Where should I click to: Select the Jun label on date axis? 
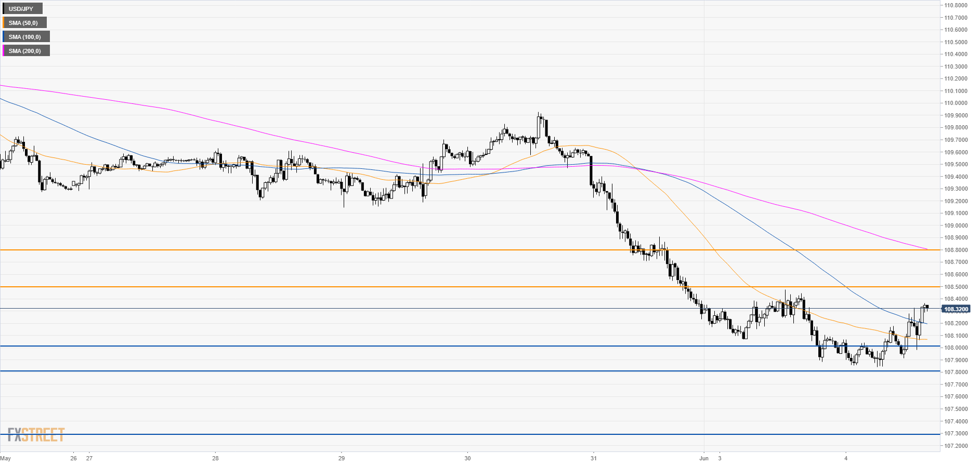click(704, 458)
